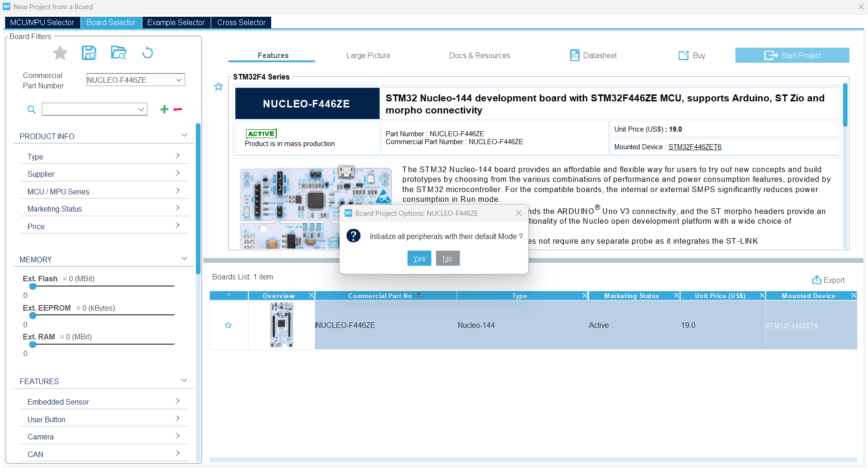Viewport: 868px width, 472px height.
Task: Click the magnifier search icon
Action: (x=31, y=109)
